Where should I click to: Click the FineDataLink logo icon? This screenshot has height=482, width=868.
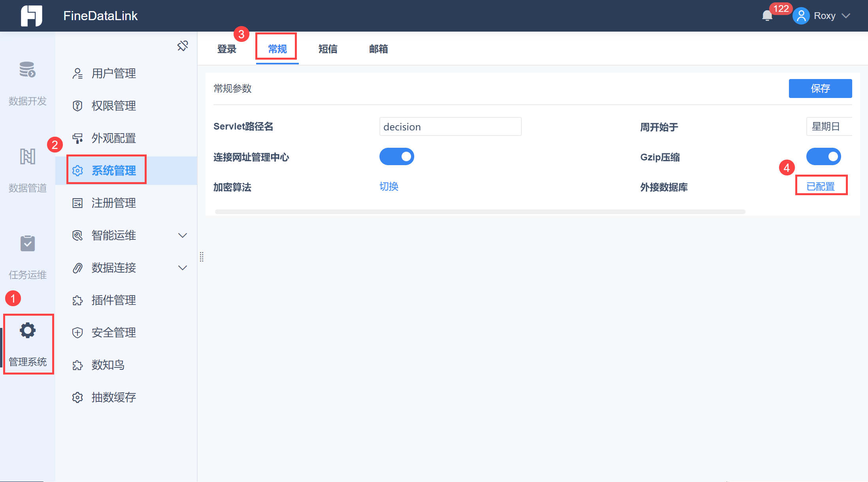tap(32, 16)
